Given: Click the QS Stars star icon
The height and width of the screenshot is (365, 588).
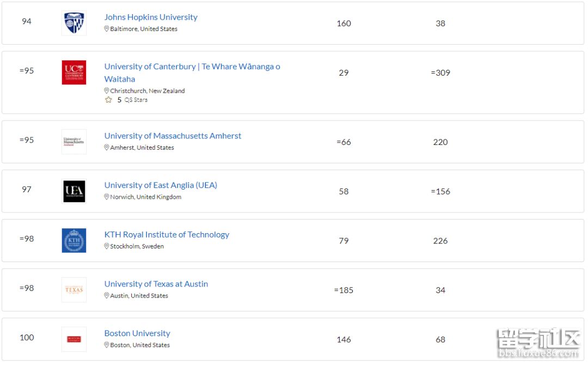Looking at the screenshot, I should (x=108, y=100).
